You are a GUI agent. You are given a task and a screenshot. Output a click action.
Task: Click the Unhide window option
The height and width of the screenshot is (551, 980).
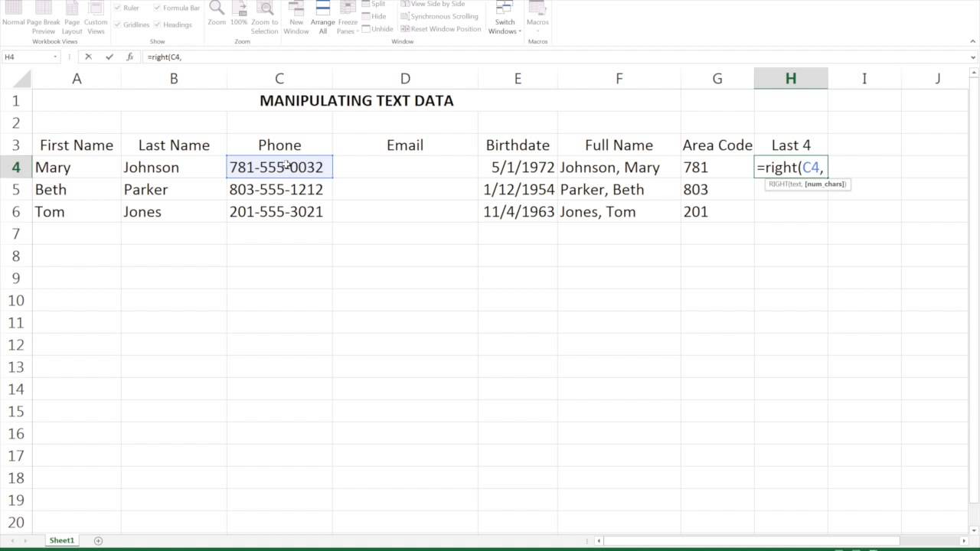coord(377,29)
